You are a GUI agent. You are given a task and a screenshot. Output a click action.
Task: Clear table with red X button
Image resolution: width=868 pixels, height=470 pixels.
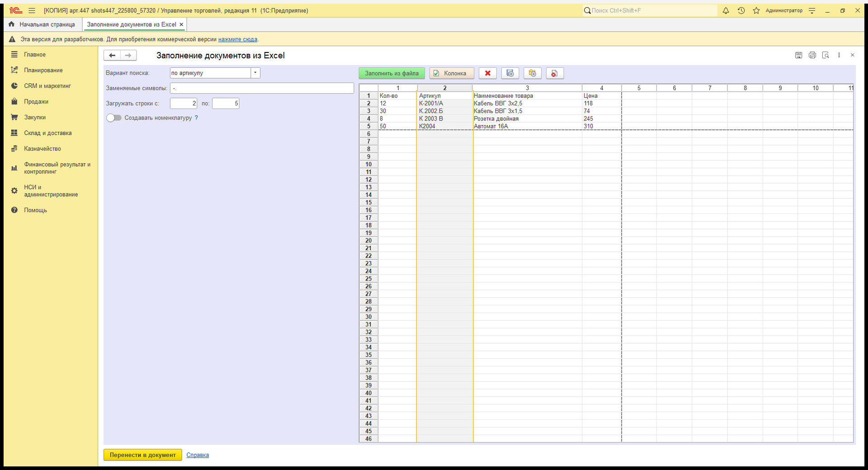click(x=487, y=73)
